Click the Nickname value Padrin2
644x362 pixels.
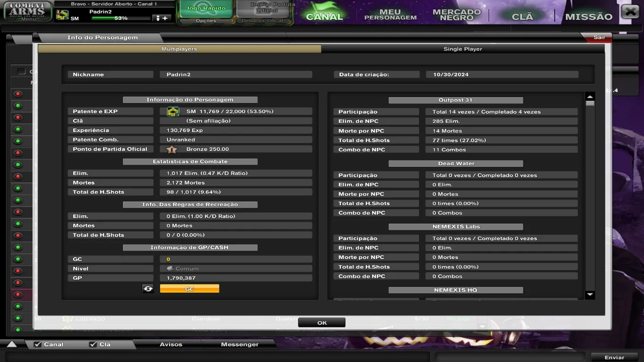pos(236,75)
